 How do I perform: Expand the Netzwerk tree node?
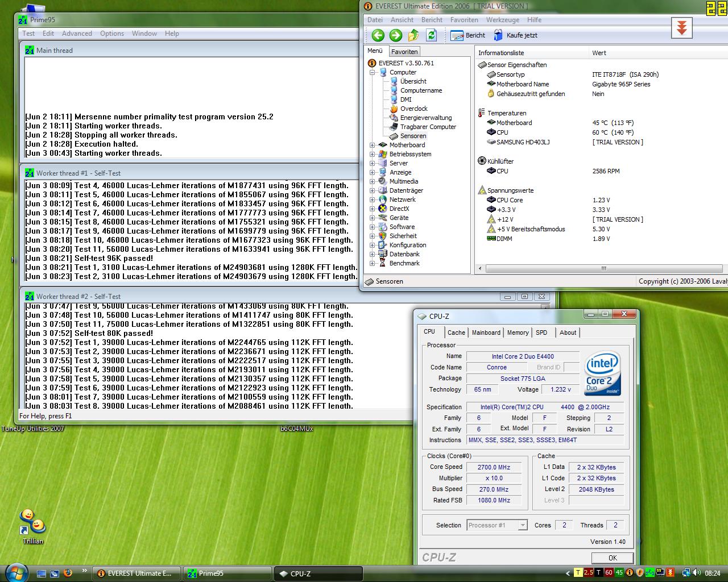tap(373, 199)
